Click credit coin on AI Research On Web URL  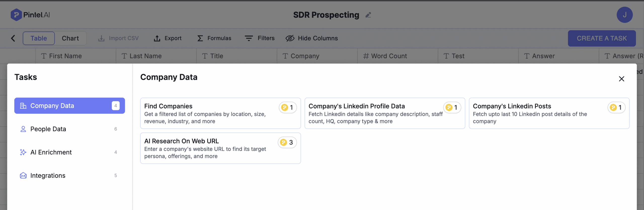284,142
